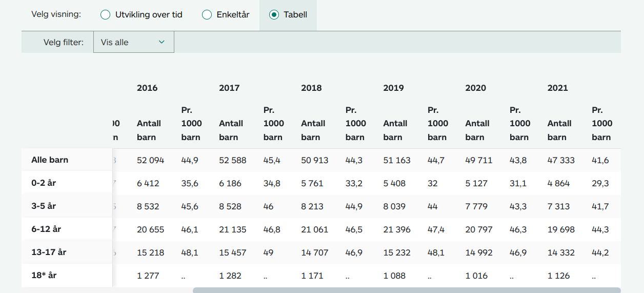Click the "Velg filter:" label

click(64, 42)
